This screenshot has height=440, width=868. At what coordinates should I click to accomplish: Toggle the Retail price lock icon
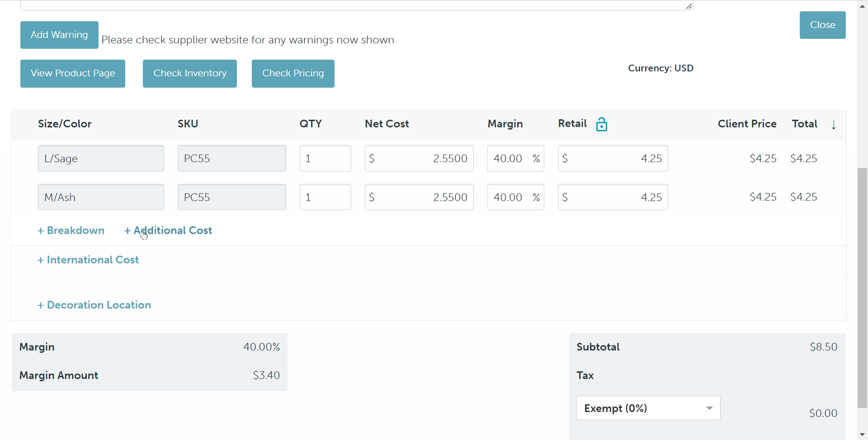click(x=601, y=124)
